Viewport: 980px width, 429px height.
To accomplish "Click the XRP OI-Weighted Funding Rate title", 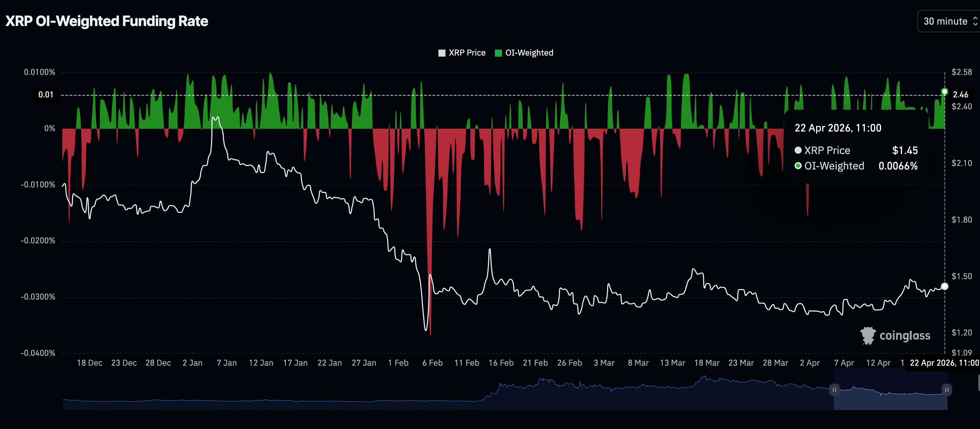I will [x=107, y=21].
